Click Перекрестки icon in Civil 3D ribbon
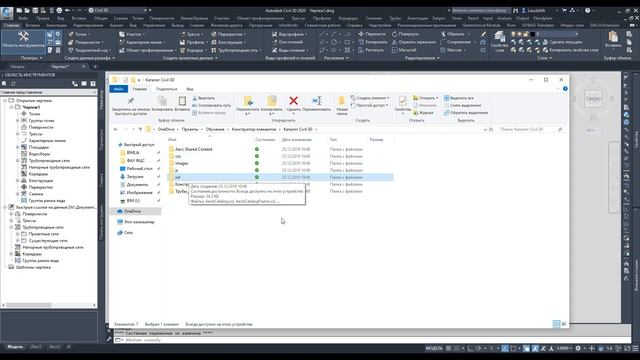640x360 pixels. click(213, 34)
